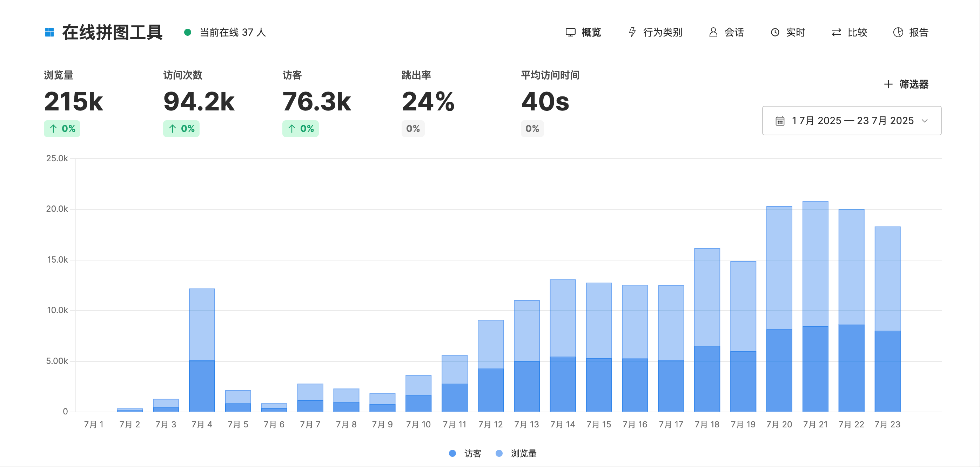Toggle the 浏览量 legend series
980x467 pixels.
click(516, 453)
